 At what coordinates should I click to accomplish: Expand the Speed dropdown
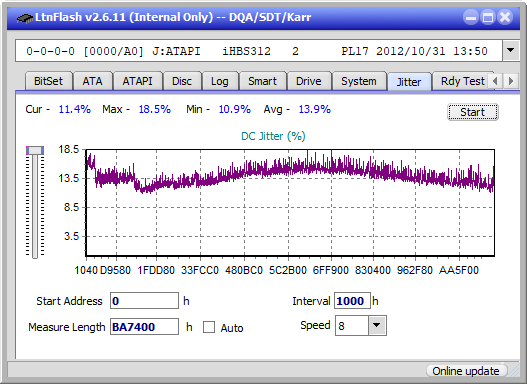pyautogui.click(x=377, y=325)
